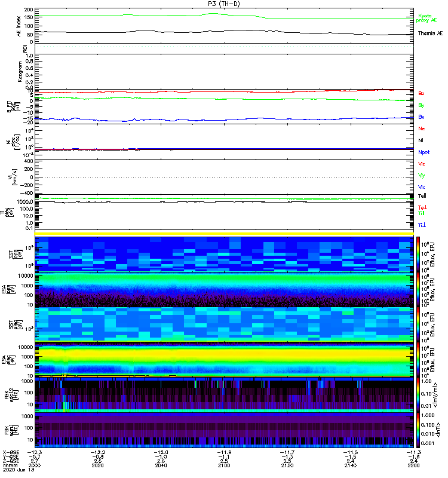Click the green dotted ROI line
This screenshot has width=448, height=478.
click(x=224, y=47)
